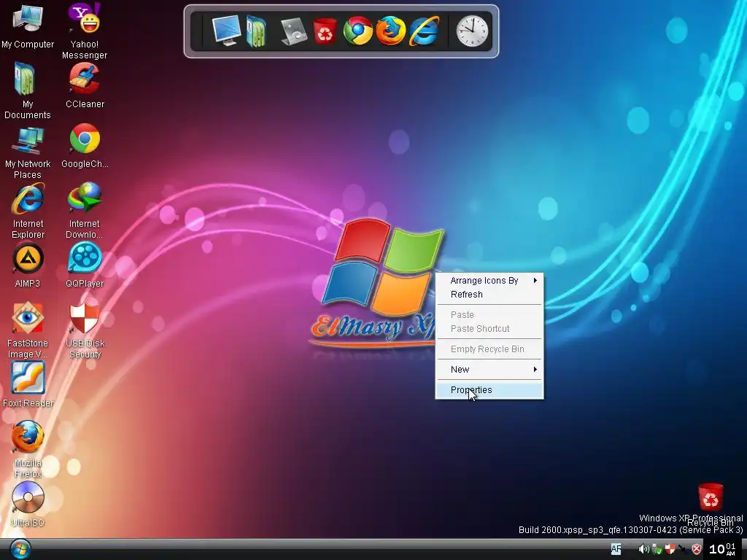747x560 pixels.
Task: Open the Start menu orb
Action: point(20,549)
